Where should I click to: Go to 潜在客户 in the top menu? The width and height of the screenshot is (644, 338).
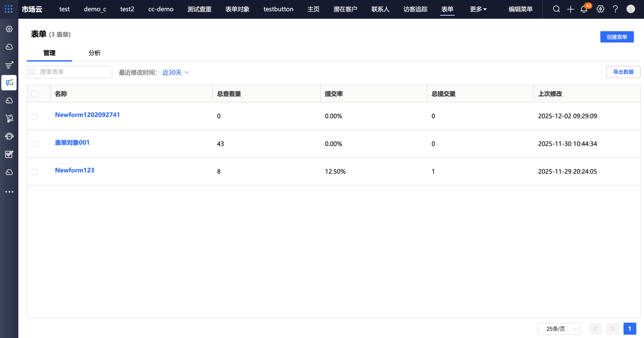(x=345, y=9)
